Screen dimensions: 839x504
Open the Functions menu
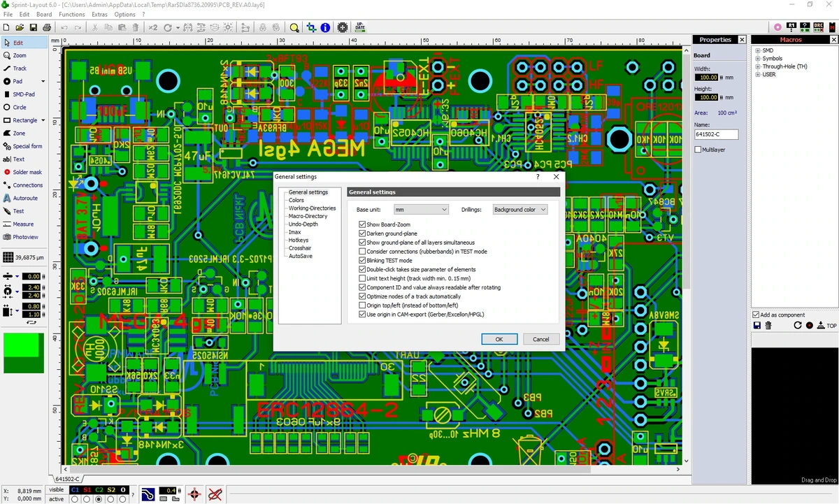(72, 14)
